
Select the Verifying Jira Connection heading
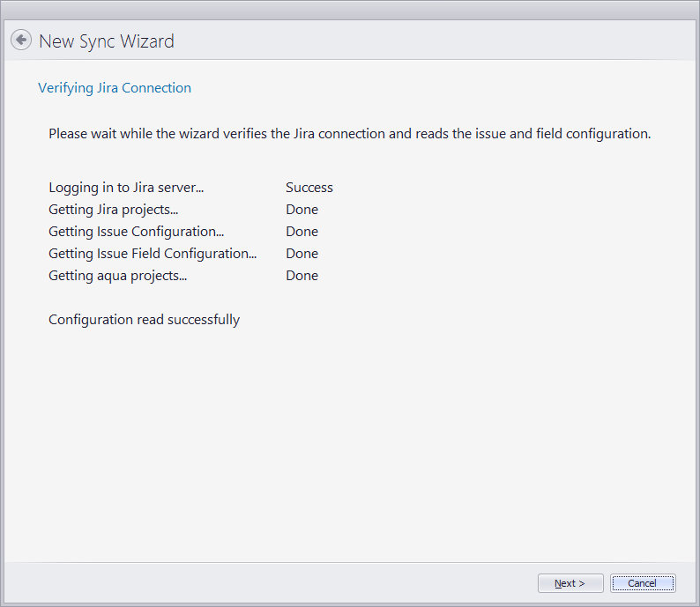click(x=115, y=88)
